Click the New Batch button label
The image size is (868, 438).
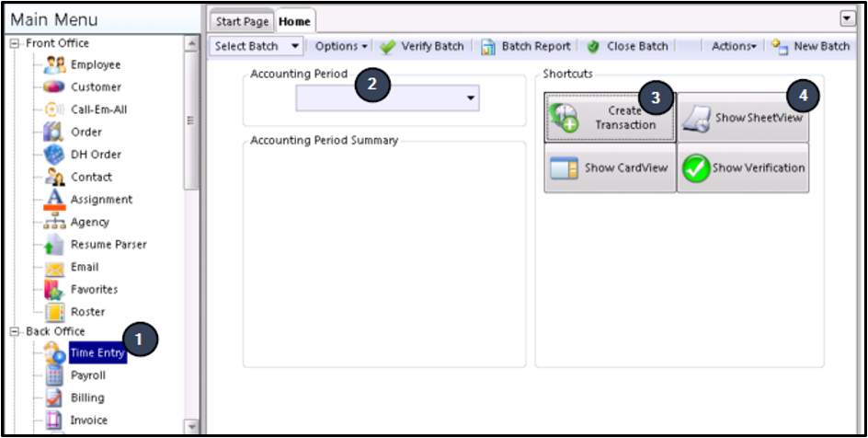[x=821, y=47]
